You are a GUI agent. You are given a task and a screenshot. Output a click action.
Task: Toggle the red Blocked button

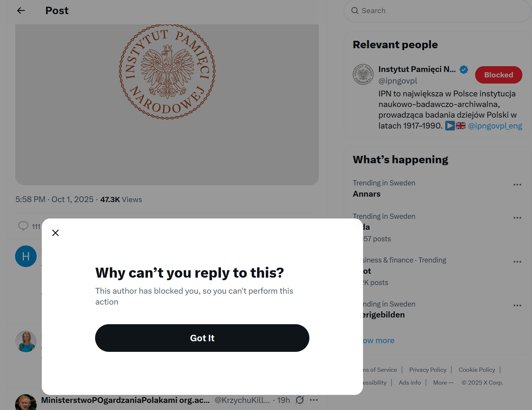point(498,75)
